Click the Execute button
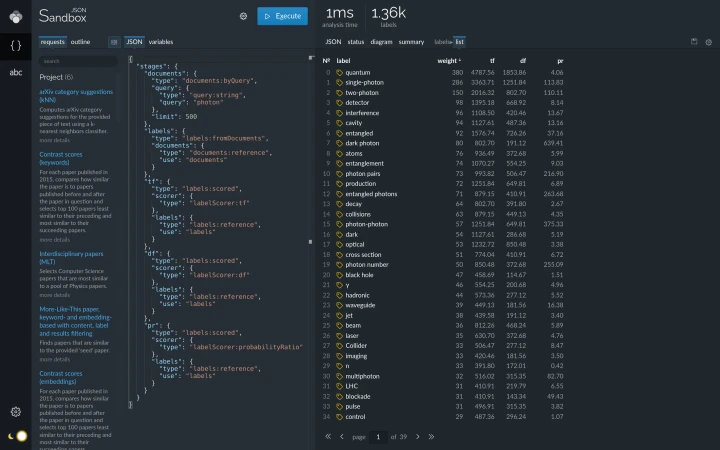Image resolution: width=720 pixels, height=450 pixels. 282,16
